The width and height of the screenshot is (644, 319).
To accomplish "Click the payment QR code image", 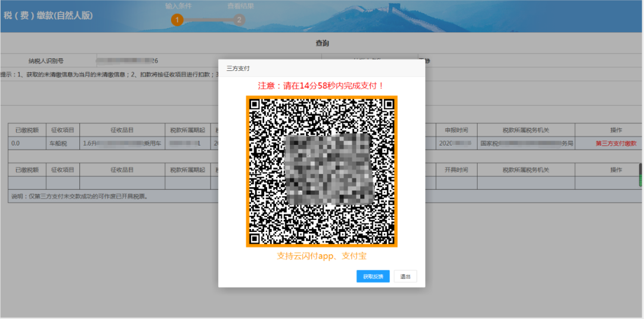I will point(321,171).
